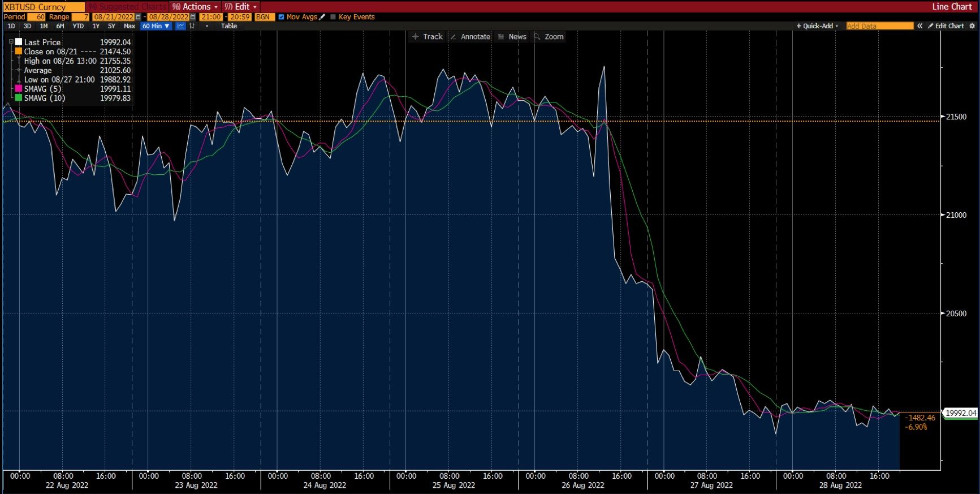Open the Edit menu
This screenshot has height=494, width=980.
[x=240, y=7]
